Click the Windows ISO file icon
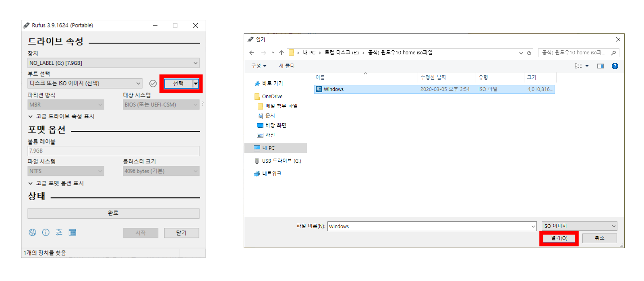644x281 pixels. (319, 89)
